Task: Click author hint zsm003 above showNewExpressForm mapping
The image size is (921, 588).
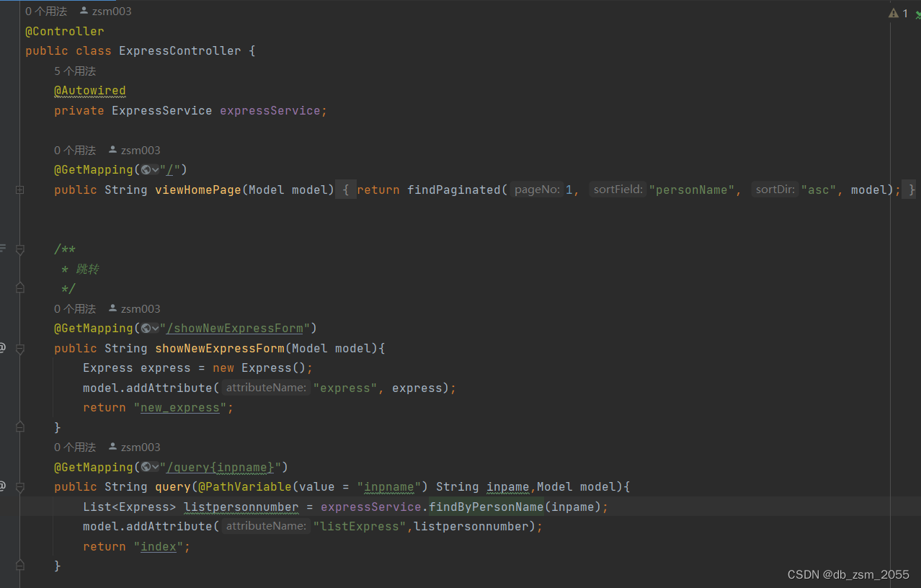Action: pos(134,309)
